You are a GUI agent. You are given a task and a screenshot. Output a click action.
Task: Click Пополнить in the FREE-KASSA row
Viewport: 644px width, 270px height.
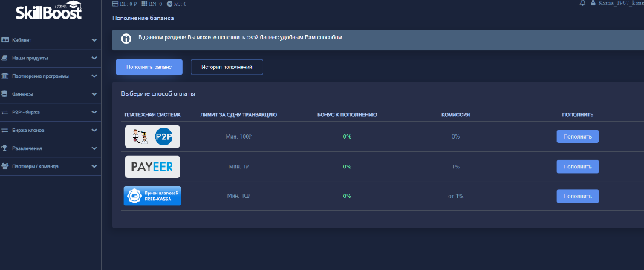pyautogui.click(x=577, y=196)
